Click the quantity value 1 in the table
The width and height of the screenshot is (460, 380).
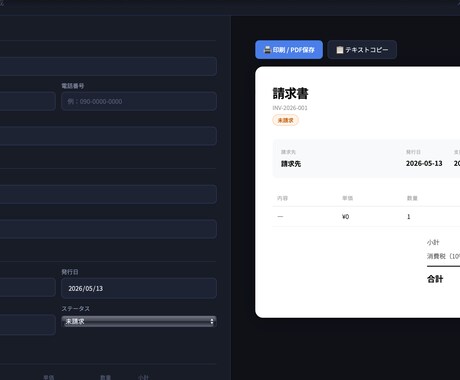point(408,217)
